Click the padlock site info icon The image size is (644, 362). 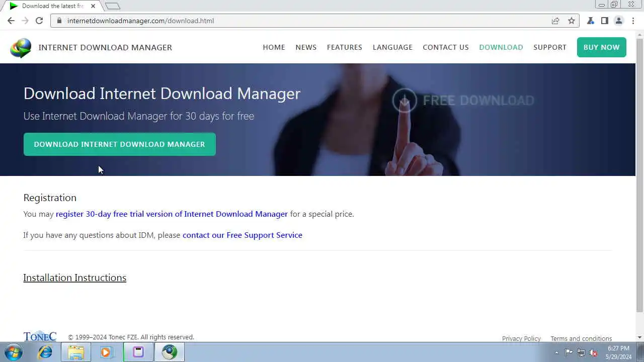pos(59,21)
